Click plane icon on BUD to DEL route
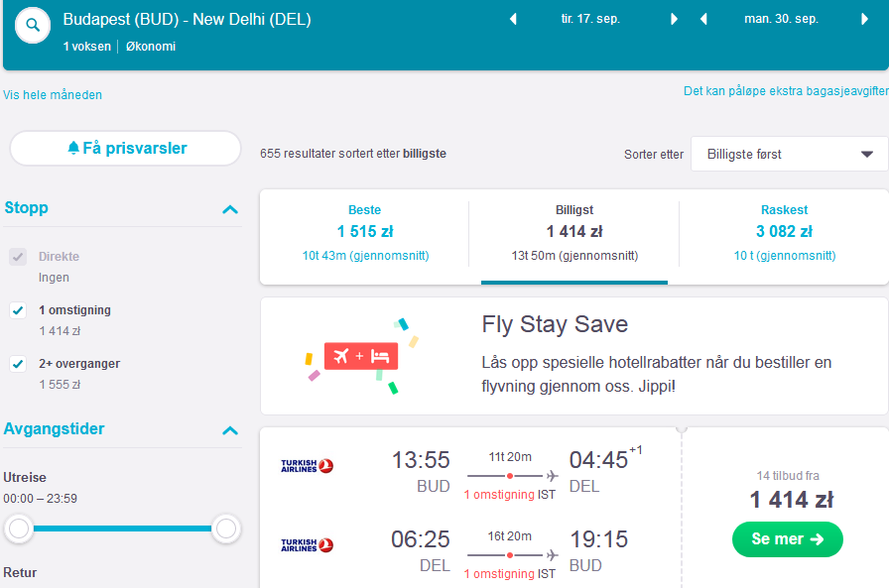The image size is (889, 588). click(552, 476)
